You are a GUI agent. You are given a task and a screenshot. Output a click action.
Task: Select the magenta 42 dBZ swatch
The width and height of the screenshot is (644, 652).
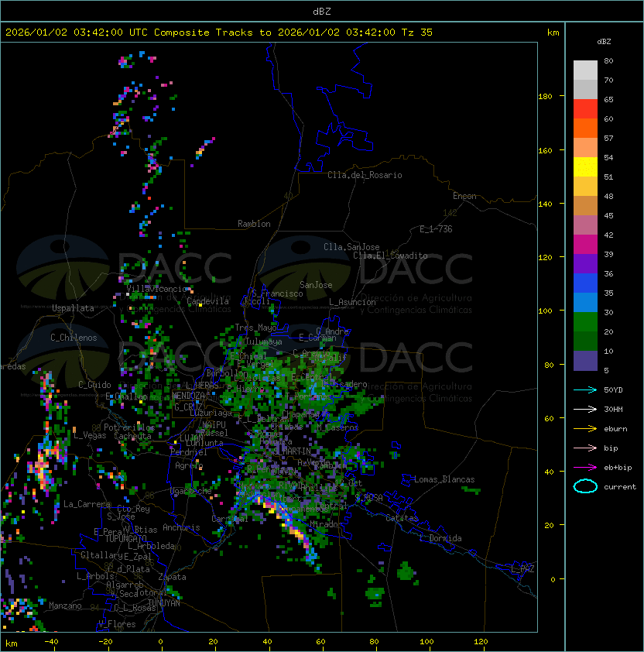tap(585, 245)
